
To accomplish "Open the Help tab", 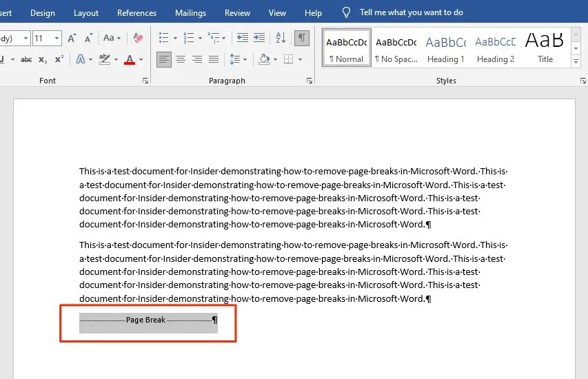I will click(x=313, y=13).
